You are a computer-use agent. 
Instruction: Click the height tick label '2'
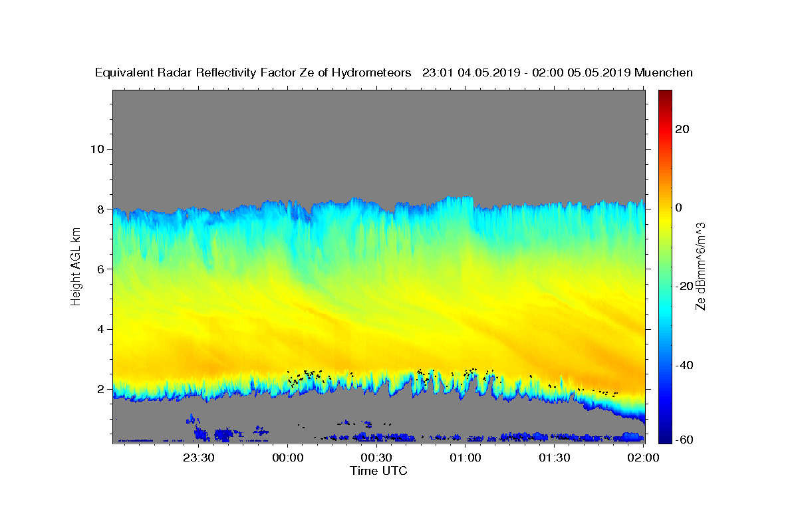click(100, 389)
